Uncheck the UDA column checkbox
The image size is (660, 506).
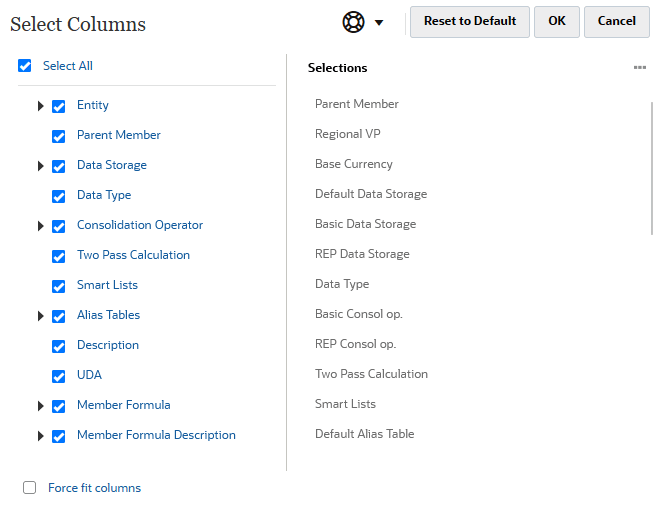point(59,376)
